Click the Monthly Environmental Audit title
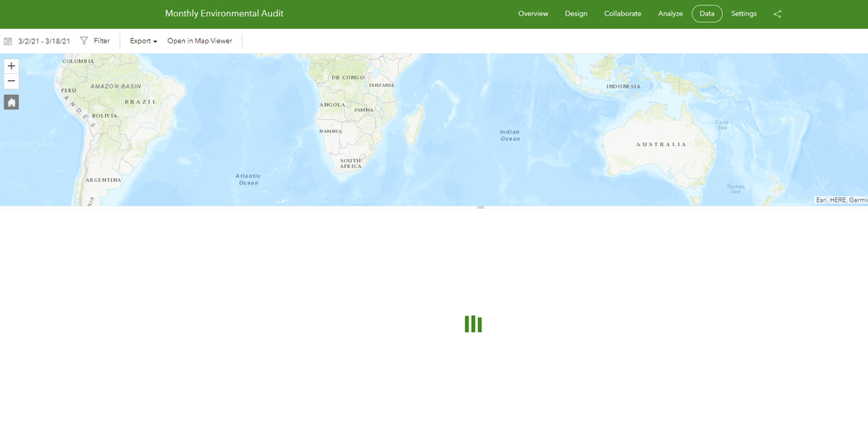The image size is (868, 421). tap(224, 13)
